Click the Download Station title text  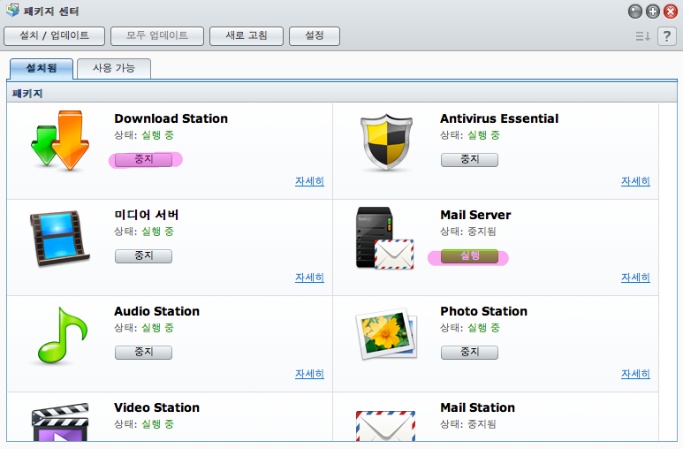click(x=171, y=118)
